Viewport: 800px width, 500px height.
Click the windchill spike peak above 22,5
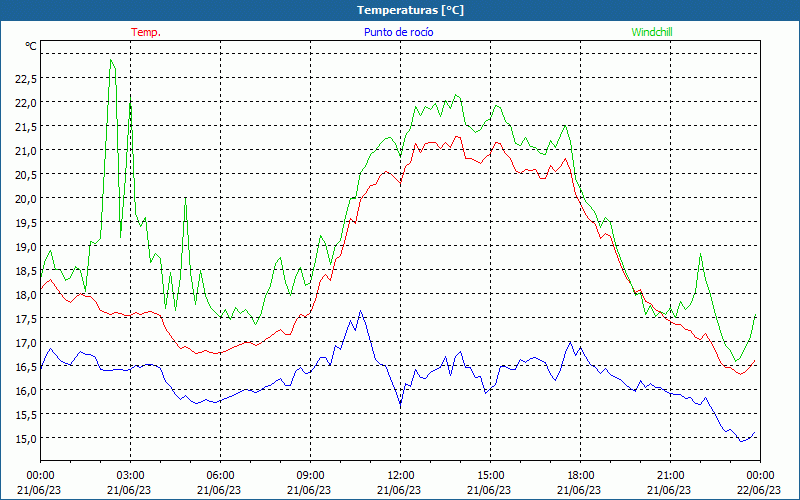coord(111,60)
